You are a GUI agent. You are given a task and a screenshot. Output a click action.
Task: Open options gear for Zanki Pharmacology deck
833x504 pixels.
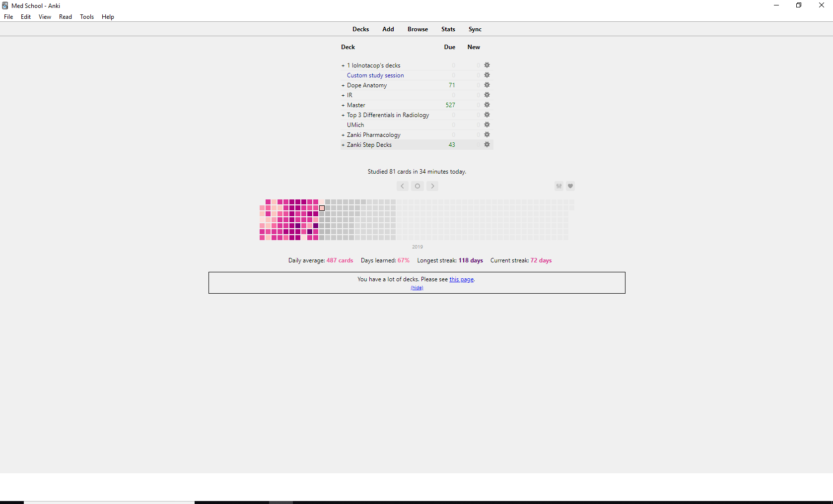tap(487, 134)
